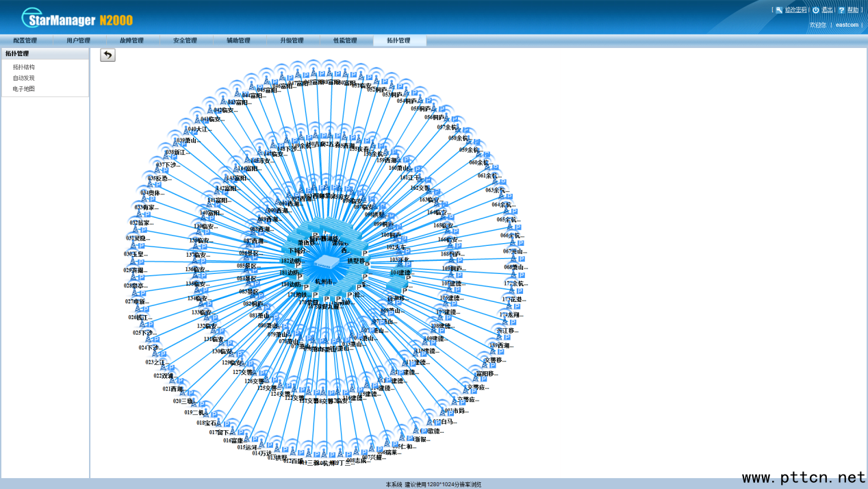The width and height of the screenshot is (868, 489).
Task: Switch to the 故障管理 tab
Action: pyautogui.click(x=131, y=41)
